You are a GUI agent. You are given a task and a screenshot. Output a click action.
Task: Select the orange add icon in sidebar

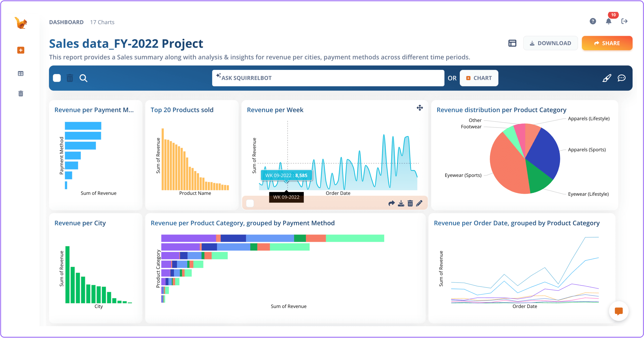(x=20, y=50)
